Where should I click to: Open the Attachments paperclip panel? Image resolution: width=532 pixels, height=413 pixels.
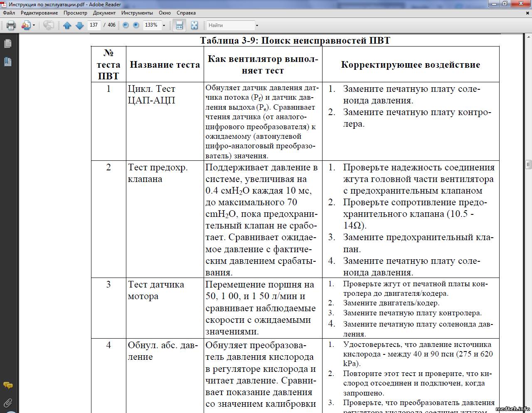(x=7, y=402)
